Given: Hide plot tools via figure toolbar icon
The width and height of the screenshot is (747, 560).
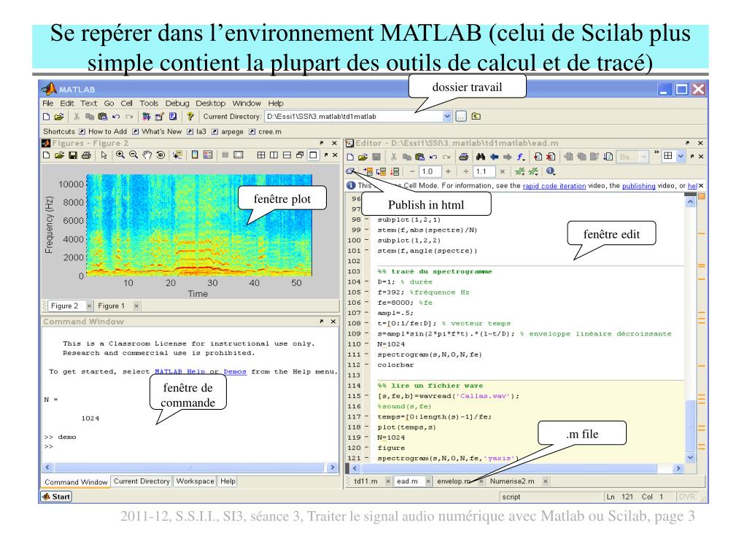Looking at the screenshot, I should [x=225, y=155].
